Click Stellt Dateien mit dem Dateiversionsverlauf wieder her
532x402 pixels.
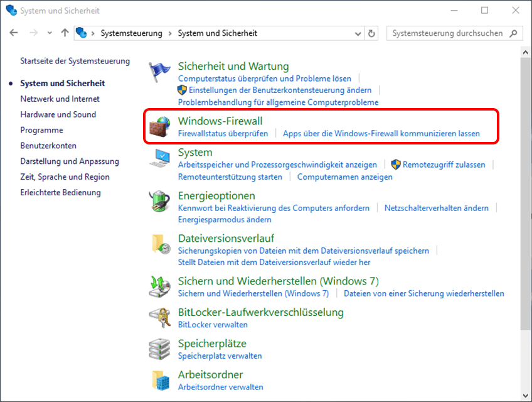274,263
